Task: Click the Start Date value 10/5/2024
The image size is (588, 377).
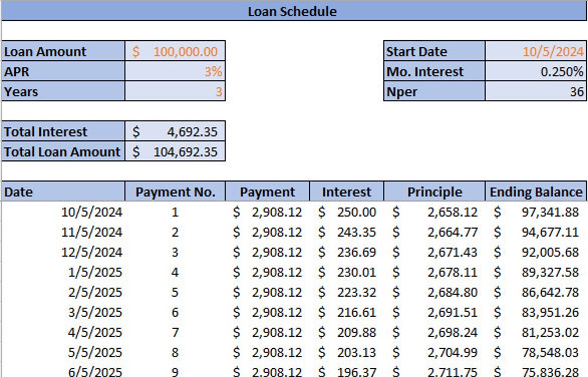Action: pyautogui.click(x=536, y=52)
